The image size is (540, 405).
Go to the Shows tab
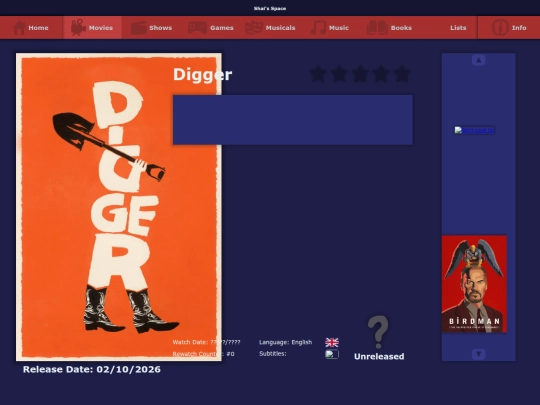(151, 28)
